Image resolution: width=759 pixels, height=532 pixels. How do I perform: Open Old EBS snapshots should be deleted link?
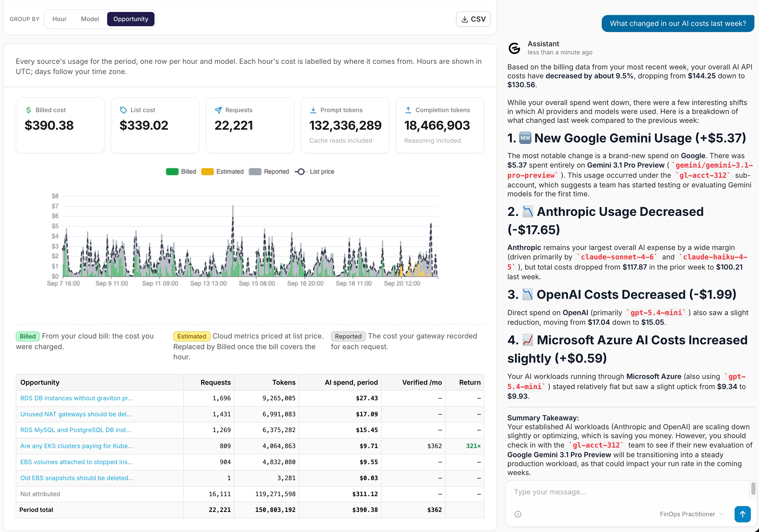(77, 478)
